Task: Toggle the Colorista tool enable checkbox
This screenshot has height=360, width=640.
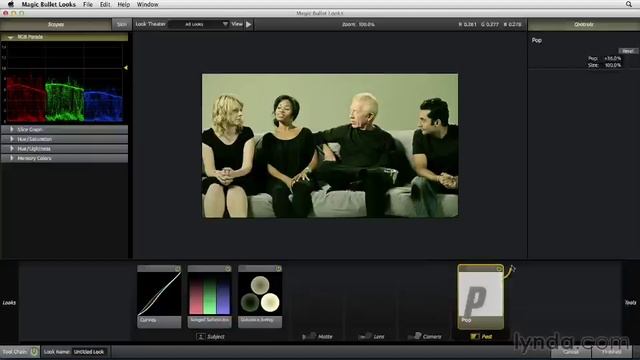Action: click(x=278, y=269)
